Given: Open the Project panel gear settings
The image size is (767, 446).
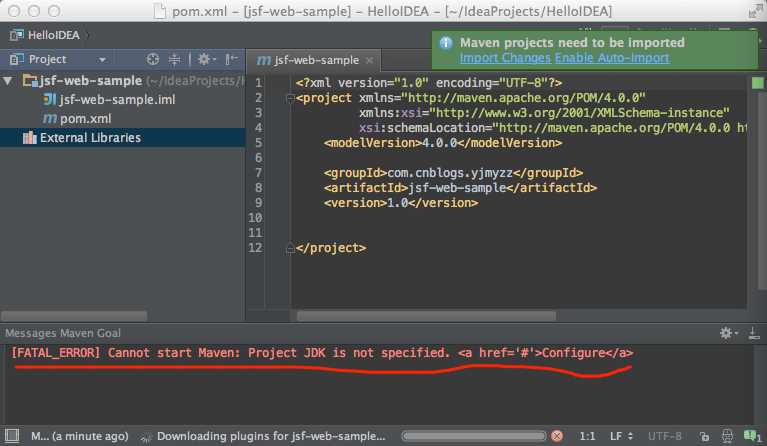Looking at the screenshot, I should [206, 60].
